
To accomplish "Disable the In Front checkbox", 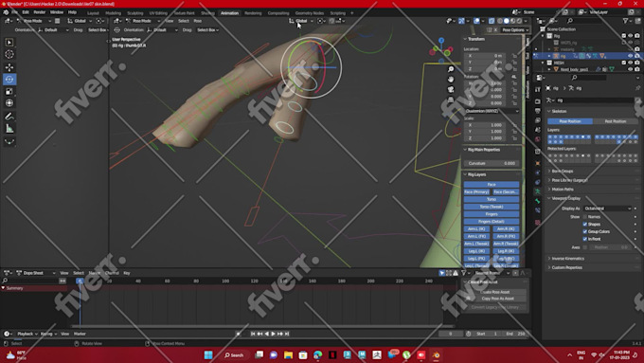I will (x=585, y=239).
